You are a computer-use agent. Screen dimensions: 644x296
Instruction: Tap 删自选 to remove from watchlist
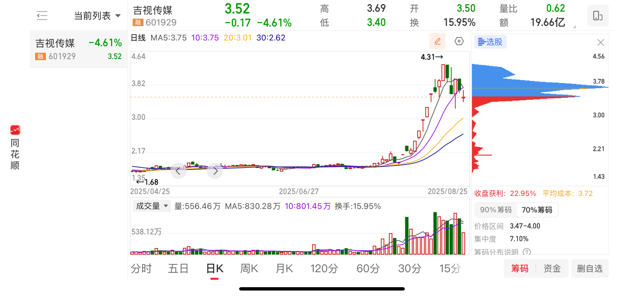pos(590,269)
